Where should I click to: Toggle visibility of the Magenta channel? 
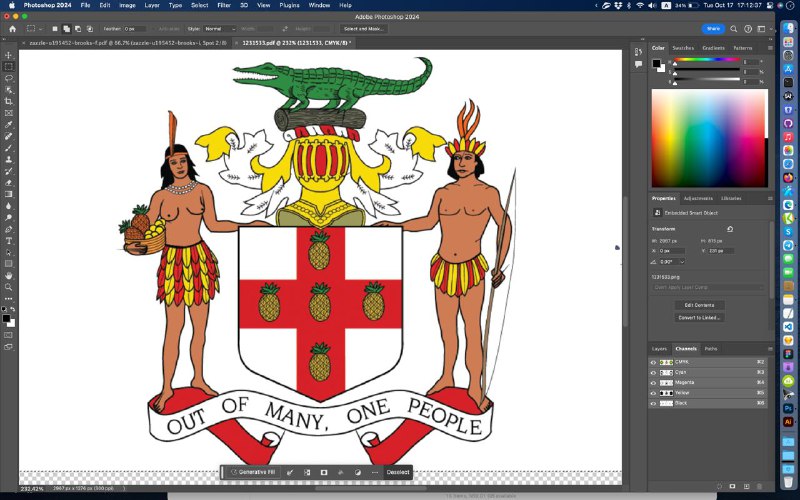coord(653,383)
